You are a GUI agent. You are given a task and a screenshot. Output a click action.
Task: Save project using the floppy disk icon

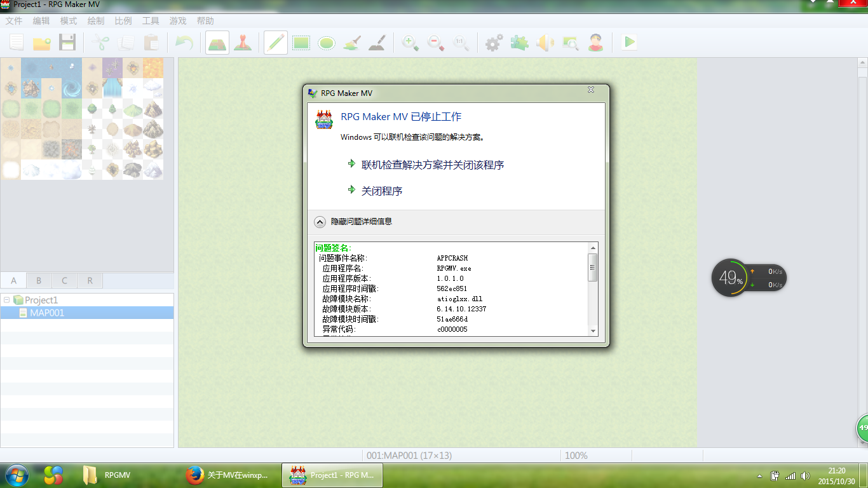pos(67,43)
